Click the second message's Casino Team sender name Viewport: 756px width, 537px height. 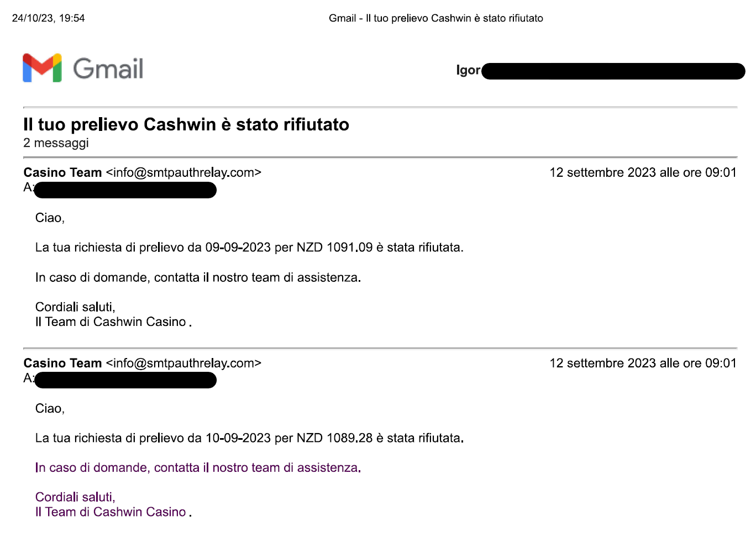[62, 363]
